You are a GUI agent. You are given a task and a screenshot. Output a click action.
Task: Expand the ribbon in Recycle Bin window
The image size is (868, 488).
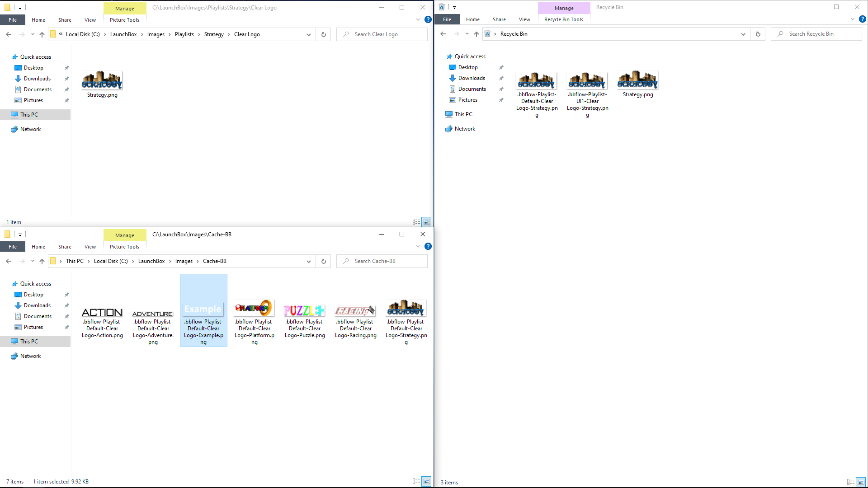point(853,19)
